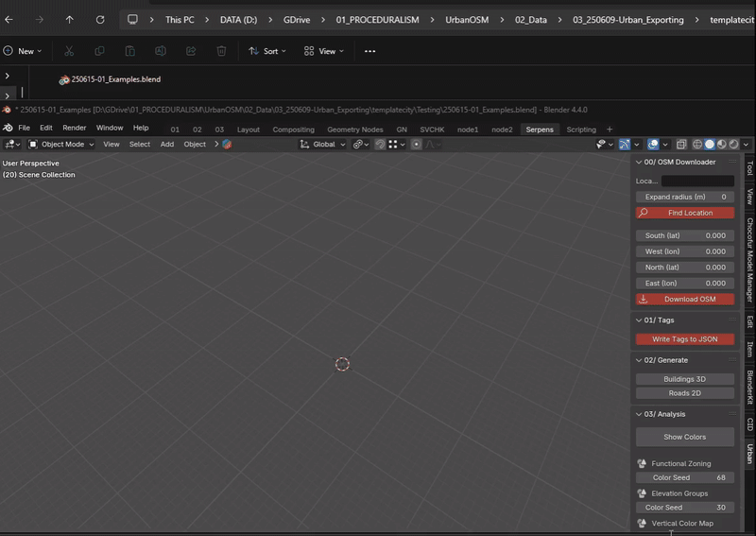756x536 pixels.
Task: Toggle snapping magnet icon in viewport header
Action: (x=380, y=145)
